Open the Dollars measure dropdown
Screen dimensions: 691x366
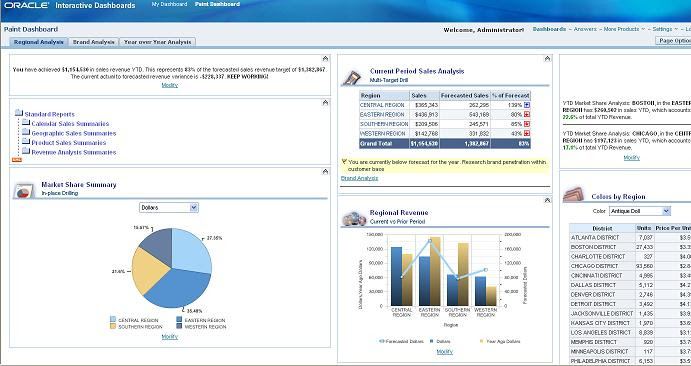point(169,207)
